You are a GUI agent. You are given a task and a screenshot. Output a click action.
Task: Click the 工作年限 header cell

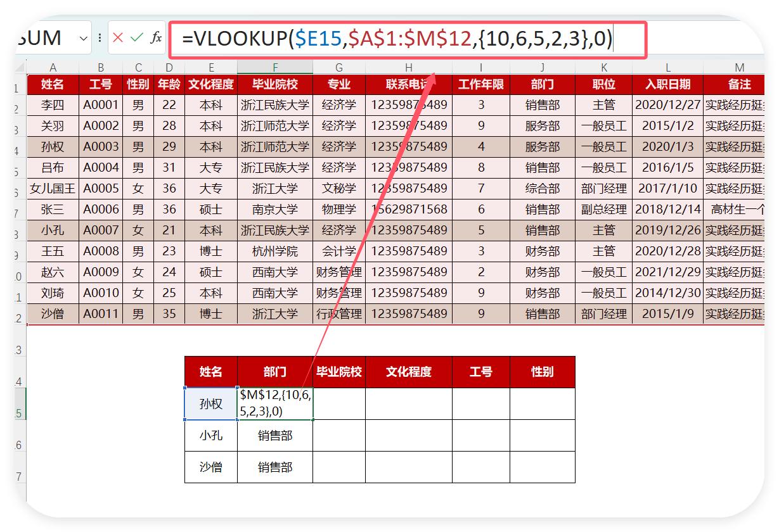(x=481, y=84)
